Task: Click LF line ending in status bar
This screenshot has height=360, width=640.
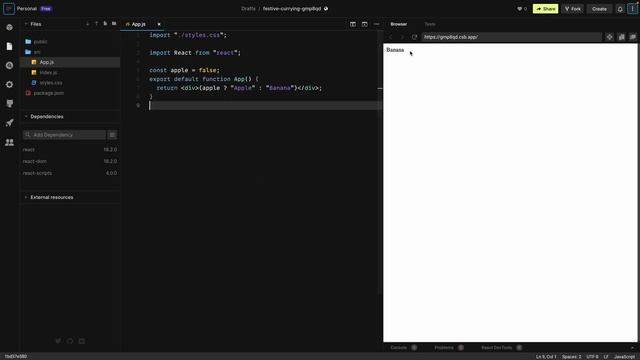Action: (x=606, y=357)
